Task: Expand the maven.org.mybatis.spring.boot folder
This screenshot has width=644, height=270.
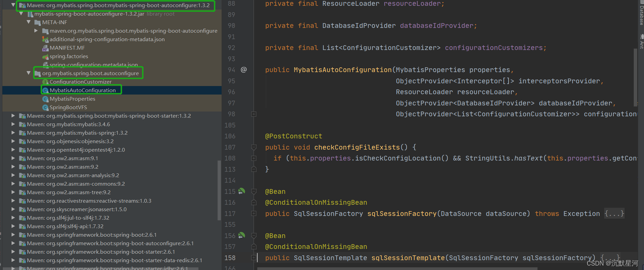Action: point(36,31)
